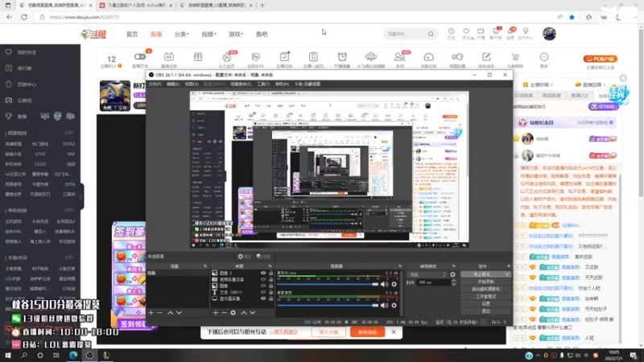Image resolution: width=644 pixels, height=362 pixels.
Task: Open 桌面音频 audio settings gear
Action: (394, 306)
